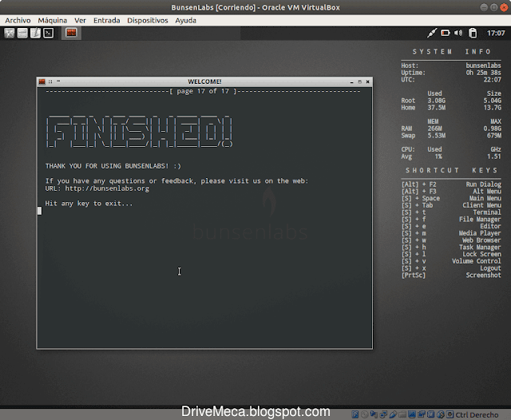
Task: Click VirtualBox hard disk activity status icon
Action: pyautogui.click(x=355, y=414)
